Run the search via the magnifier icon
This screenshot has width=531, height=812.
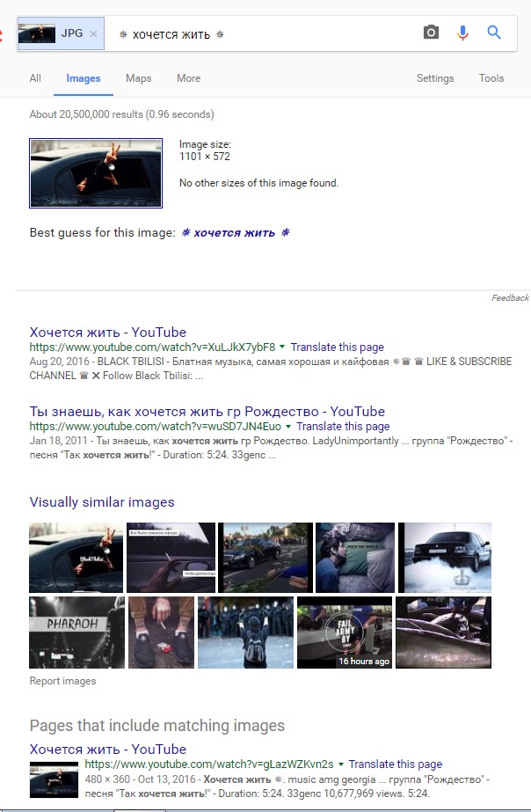pyautogui.click(x=494, y=33)
